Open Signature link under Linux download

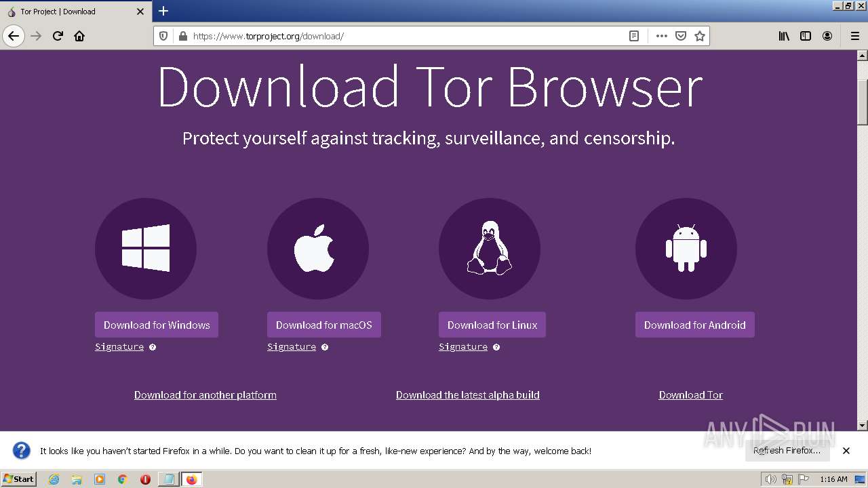[x=463, y=346]
